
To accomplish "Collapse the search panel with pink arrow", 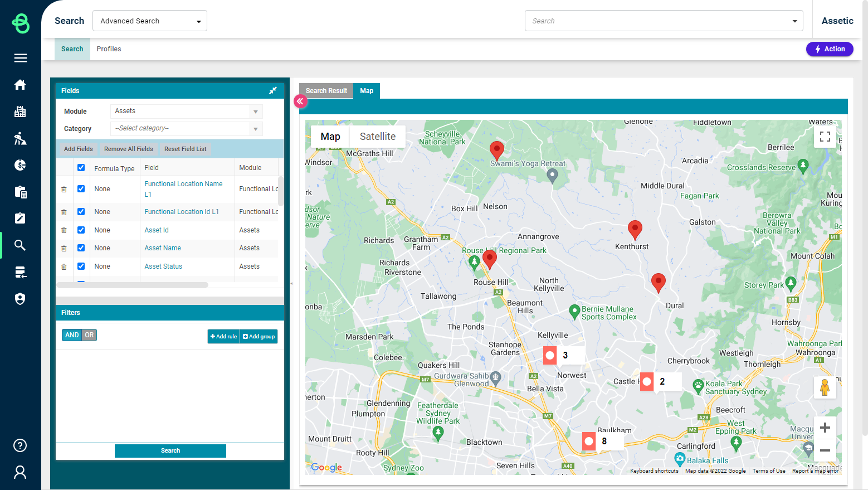I will click(300, 101).
